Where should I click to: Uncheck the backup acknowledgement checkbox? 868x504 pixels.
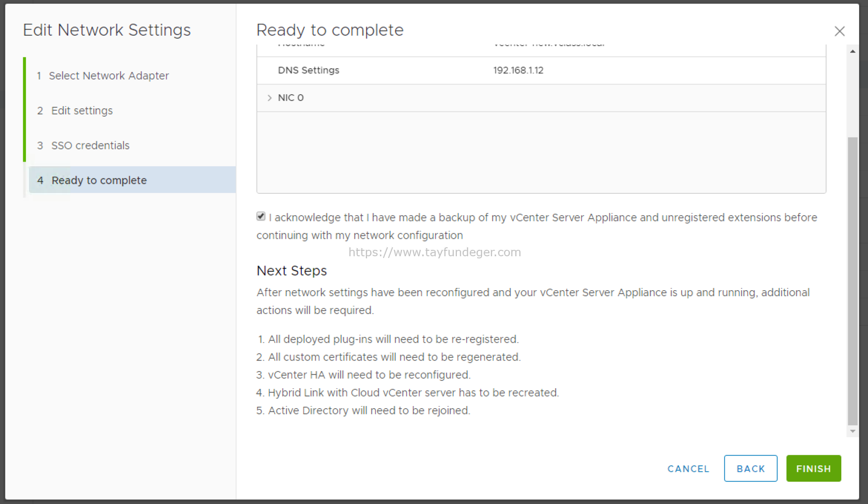[260, 216]
